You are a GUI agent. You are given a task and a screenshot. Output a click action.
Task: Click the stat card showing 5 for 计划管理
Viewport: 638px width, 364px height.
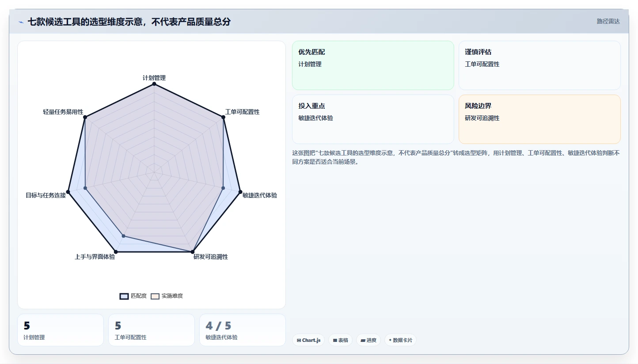pyautogui.click(x=61, y=330)
